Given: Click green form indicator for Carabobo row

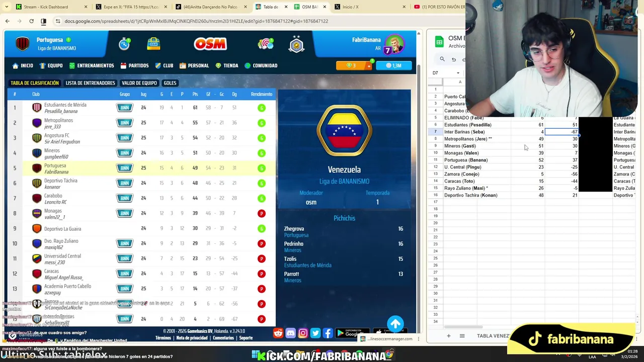Looking at the screenshot, I should 261,198.
